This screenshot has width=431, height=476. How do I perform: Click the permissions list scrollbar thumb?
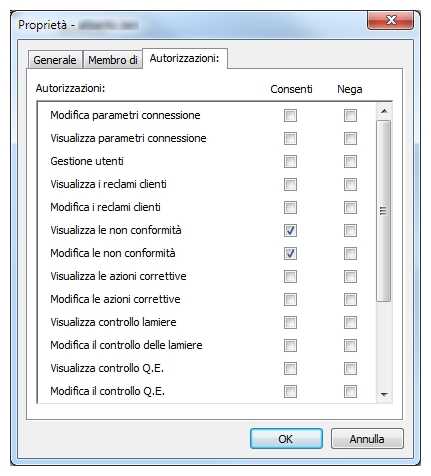point(384,211)
